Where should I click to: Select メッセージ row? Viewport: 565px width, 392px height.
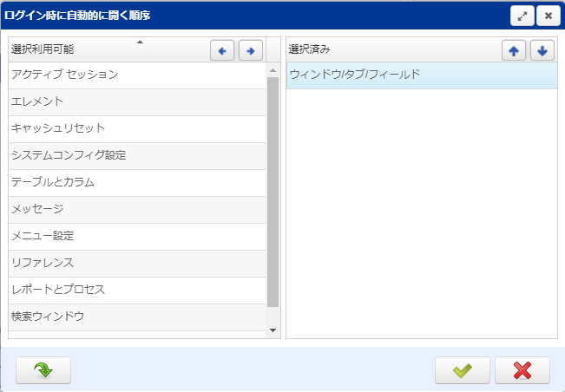(x=137, y=210)
